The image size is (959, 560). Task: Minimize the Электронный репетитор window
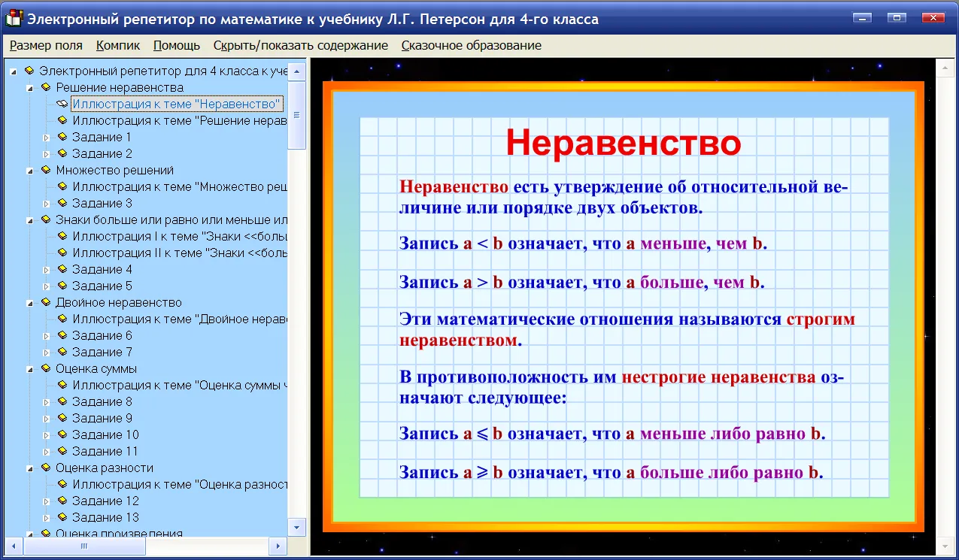pyautogui.click(x=862, y=17)
